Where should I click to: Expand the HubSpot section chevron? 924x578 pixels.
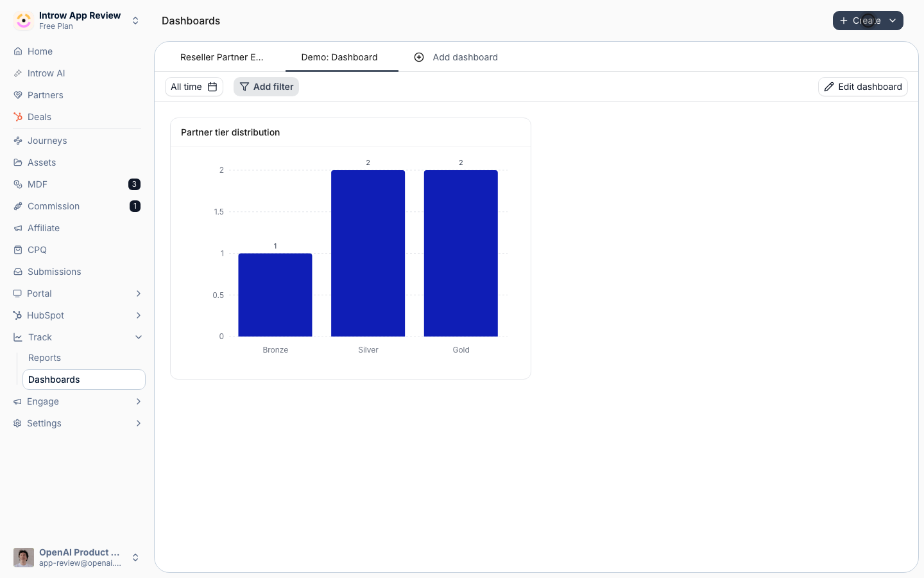(x=139, y=315)
